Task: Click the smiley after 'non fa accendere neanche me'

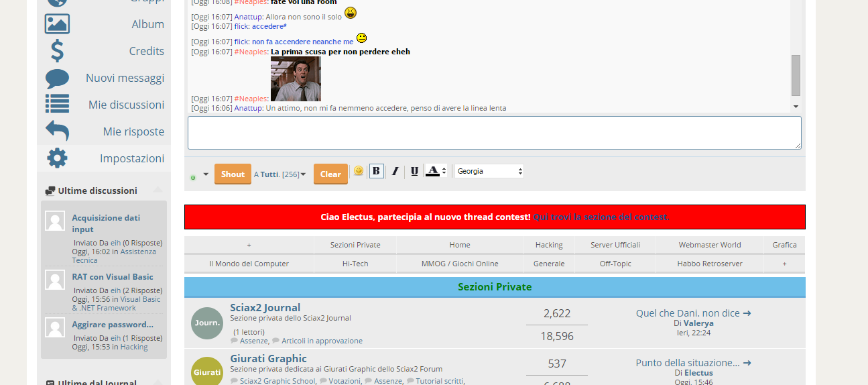Action: 361,38
